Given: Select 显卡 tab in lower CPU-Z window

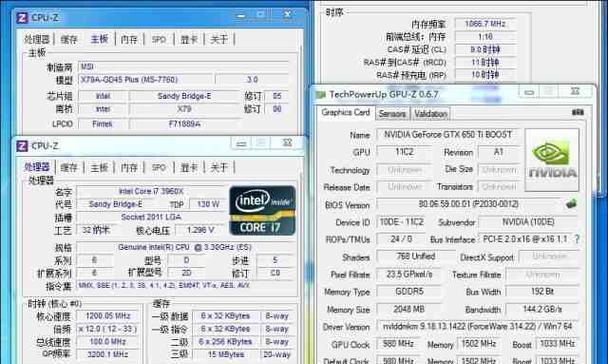Looking at the screenshot, I should [x=189, y=167].
